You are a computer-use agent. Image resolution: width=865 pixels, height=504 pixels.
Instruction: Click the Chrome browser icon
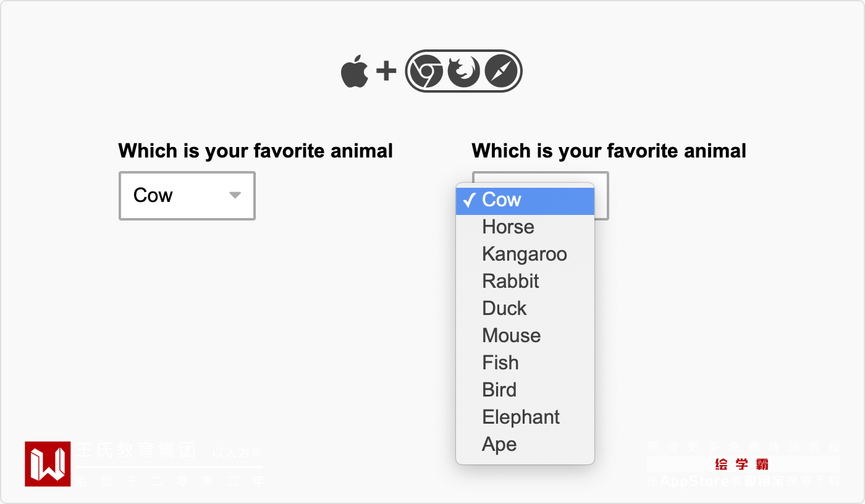coord(426,72)
